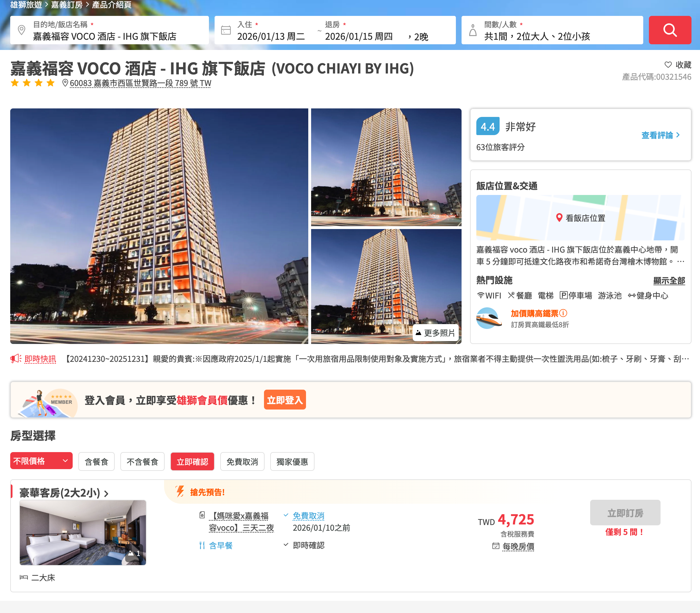Screen dimensions: 700x613
Task: Click the megaphone 即時快訊 icon
Action: pos(16,358)
